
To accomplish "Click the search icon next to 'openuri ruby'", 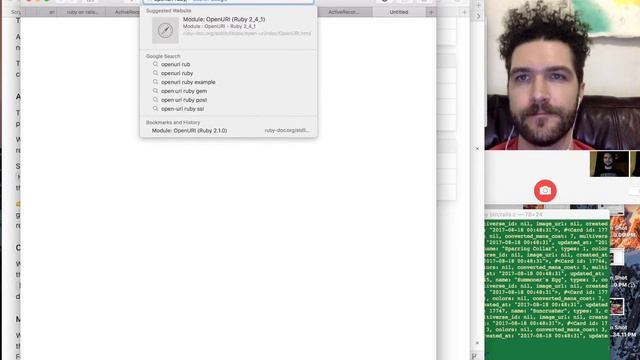I will click(156, 73).
